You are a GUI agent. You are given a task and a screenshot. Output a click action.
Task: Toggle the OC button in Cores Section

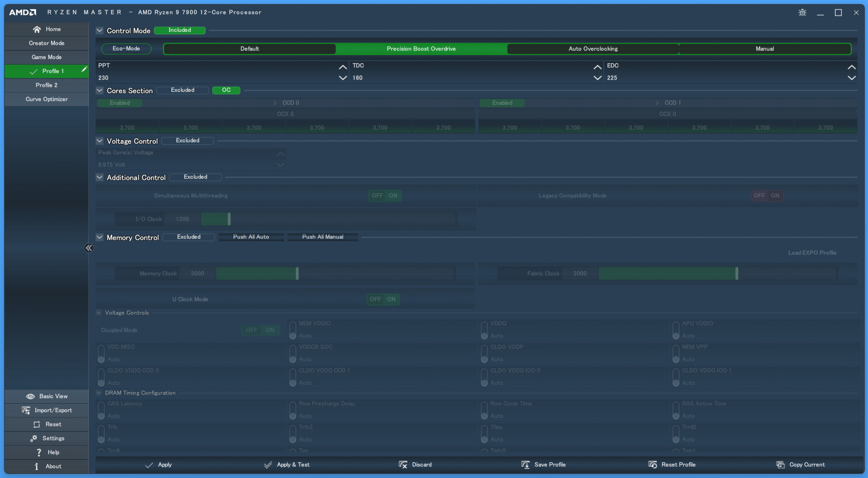click(x=226, y=90)
